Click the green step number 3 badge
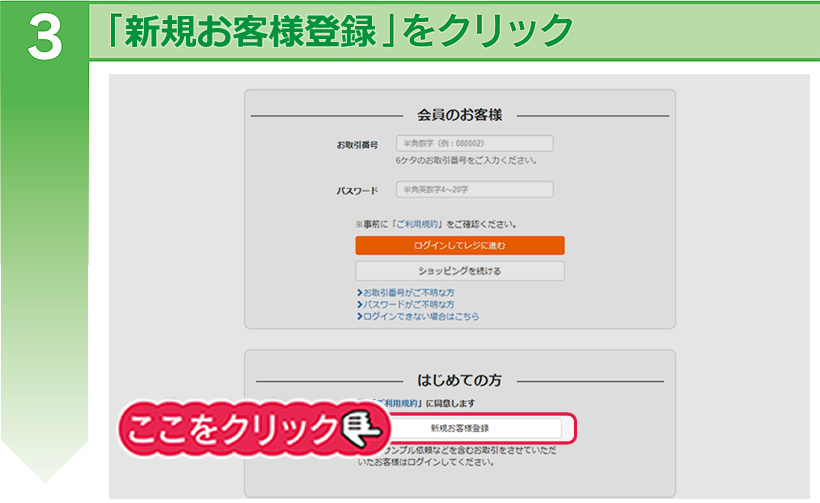This screenshot has height=503, width=820. (44, 37)
